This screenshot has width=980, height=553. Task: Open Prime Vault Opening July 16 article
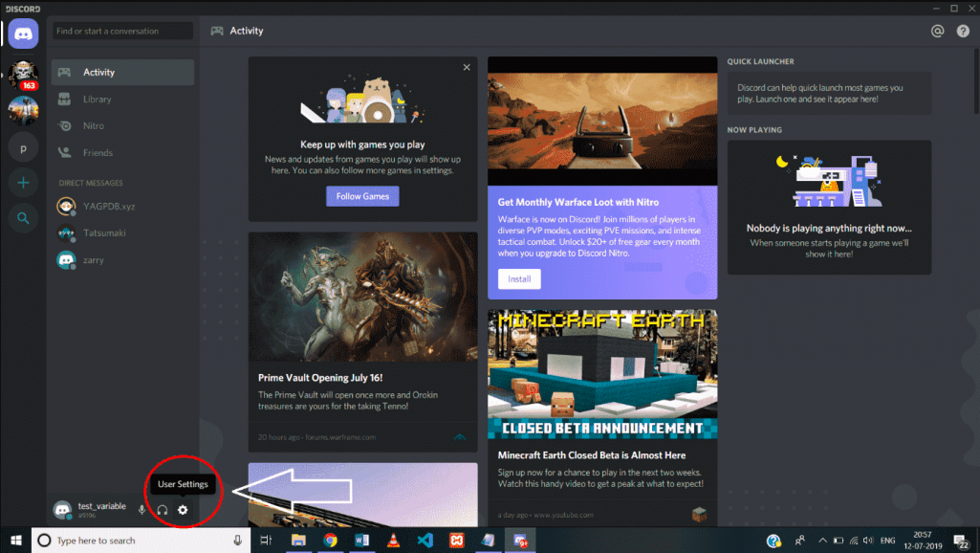point(320,378)
